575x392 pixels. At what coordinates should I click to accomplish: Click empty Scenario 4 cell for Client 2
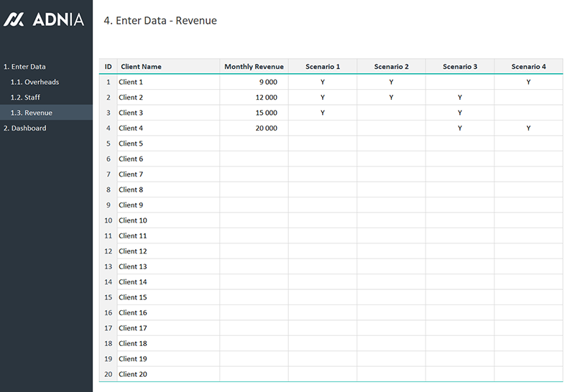528,98
